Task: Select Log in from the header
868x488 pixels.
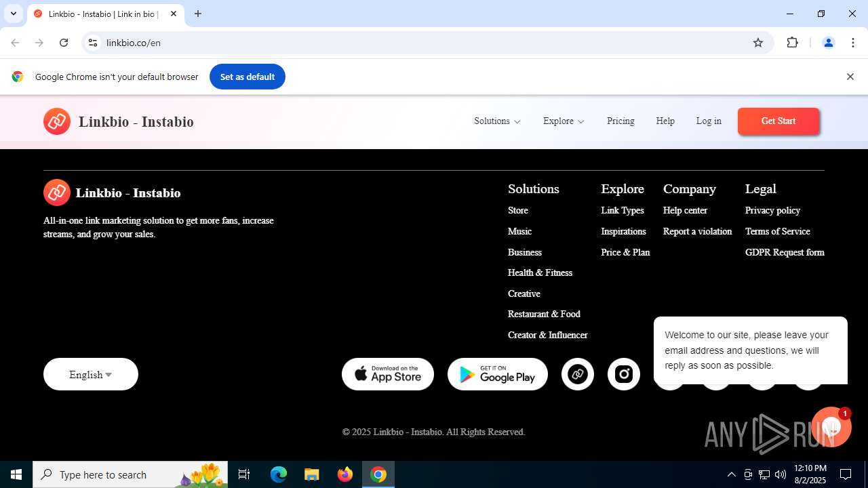Action: pyautogui.click(x=709, y=121)
